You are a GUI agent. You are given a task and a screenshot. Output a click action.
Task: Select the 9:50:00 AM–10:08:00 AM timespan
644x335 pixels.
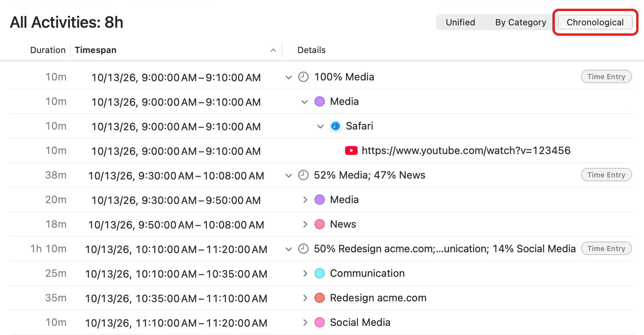click(176, 225)
